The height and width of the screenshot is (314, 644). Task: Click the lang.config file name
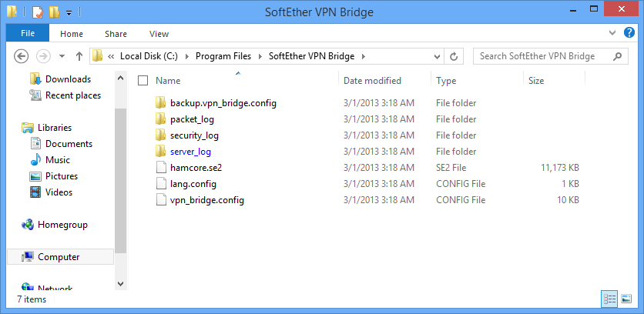193,184
